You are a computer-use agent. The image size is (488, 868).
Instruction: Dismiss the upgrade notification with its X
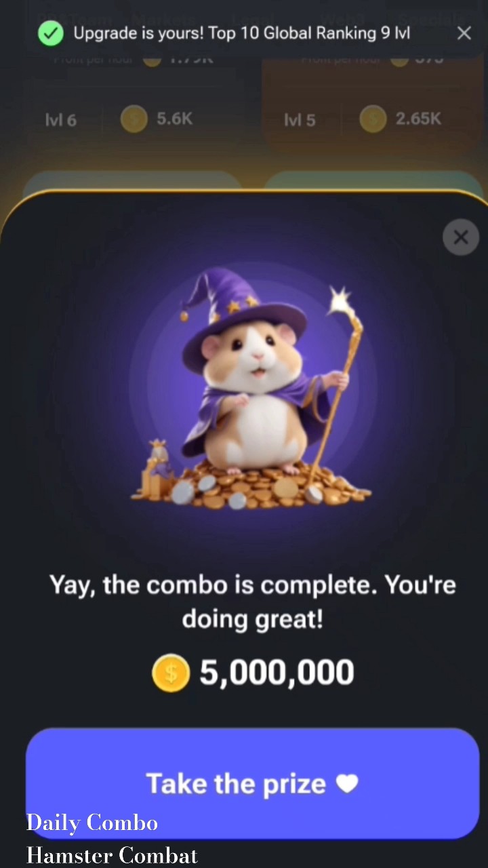(x=464, y=33)
